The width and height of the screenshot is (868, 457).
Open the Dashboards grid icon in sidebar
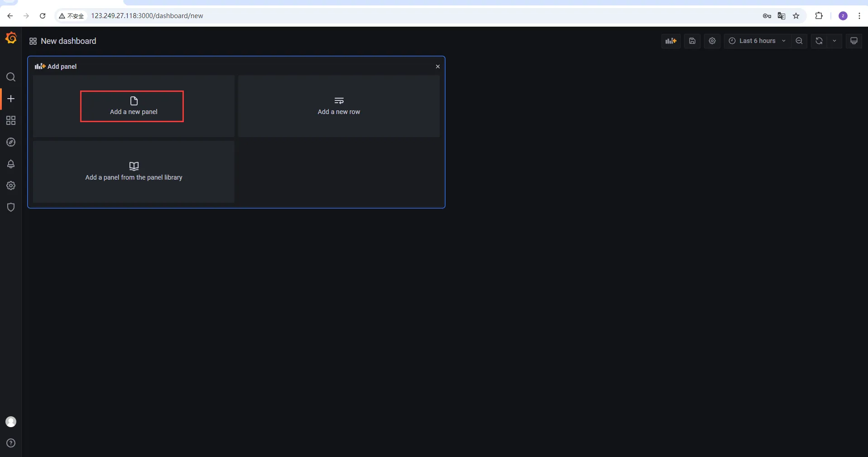(11, 120)
